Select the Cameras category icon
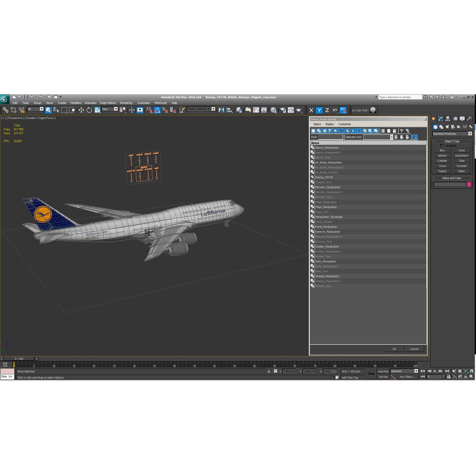The width and height of the screenshot is (476, 476). click(x=453, y=127)
